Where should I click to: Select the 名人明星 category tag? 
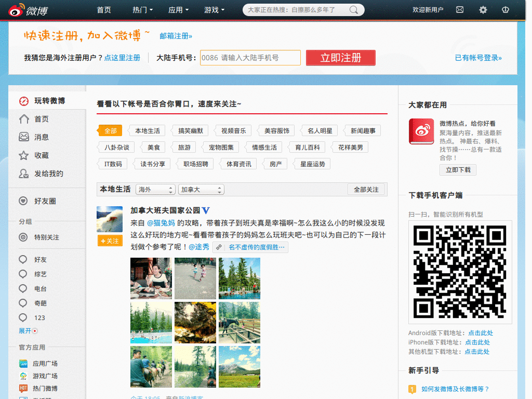pyautogui.click(x=318, y=130)
